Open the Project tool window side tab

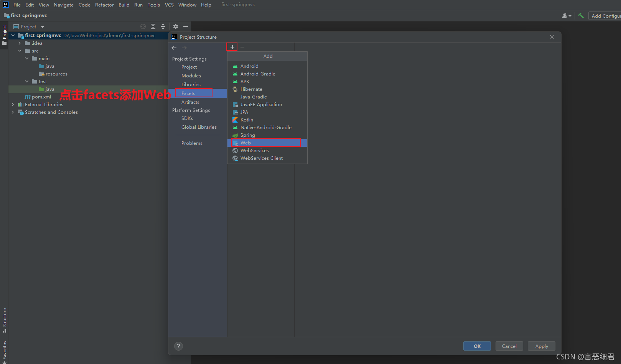point(4,34)
